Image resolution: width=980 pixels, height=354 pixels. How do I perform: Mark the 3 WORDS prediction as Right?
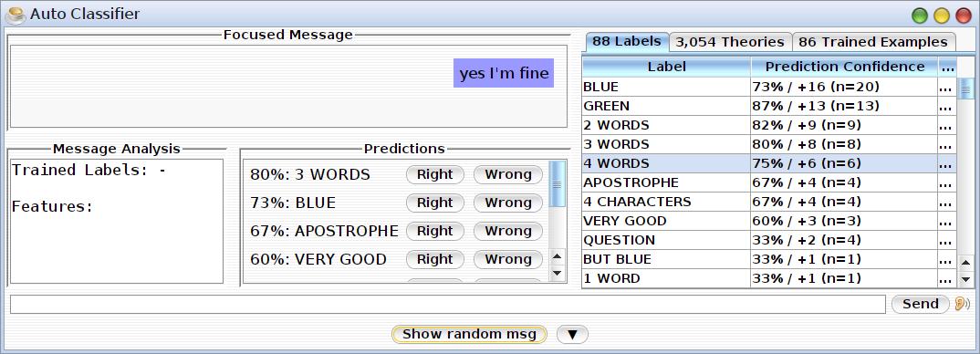pos(435,174)
